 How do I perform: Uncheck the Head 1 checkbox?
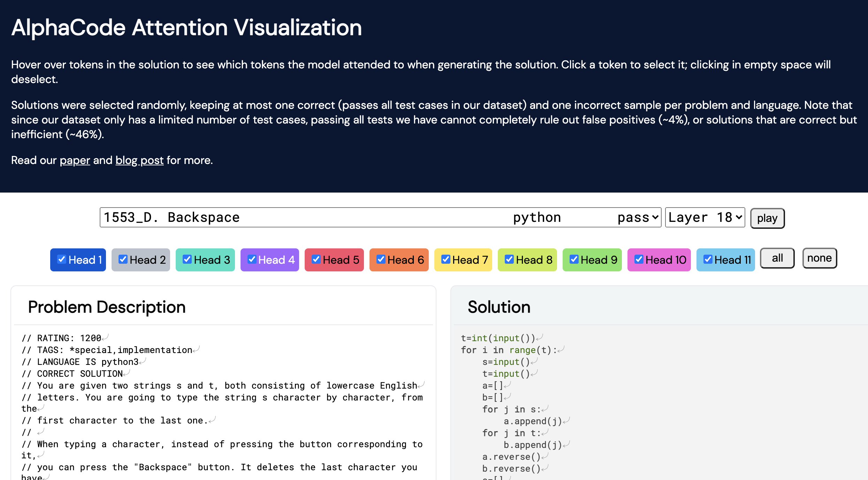pyautogui.click(x=62, y=259)
